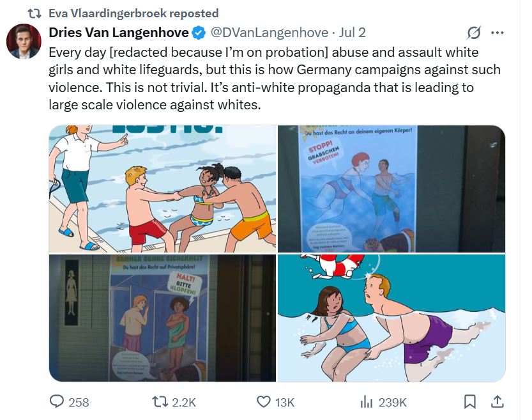Image resolution: width=532 pixels, height=420 pixels.
Task: Open Dries Van Langenhove display name
Action: click(119, 33)
